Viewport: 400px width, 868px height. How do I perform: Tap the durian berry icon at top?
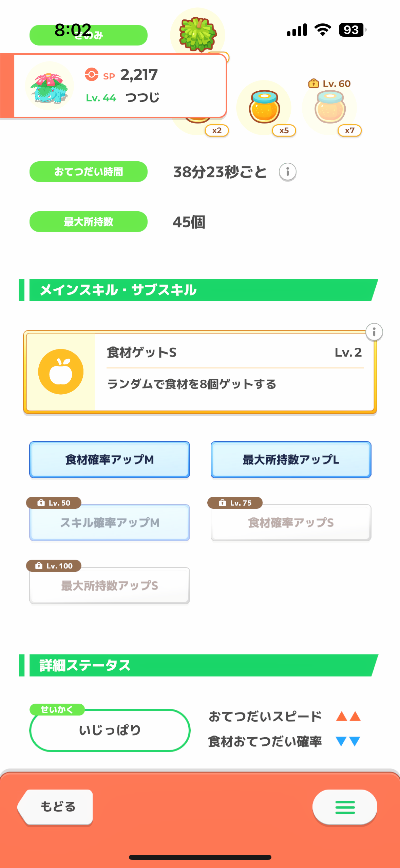[x=198, y=34]
